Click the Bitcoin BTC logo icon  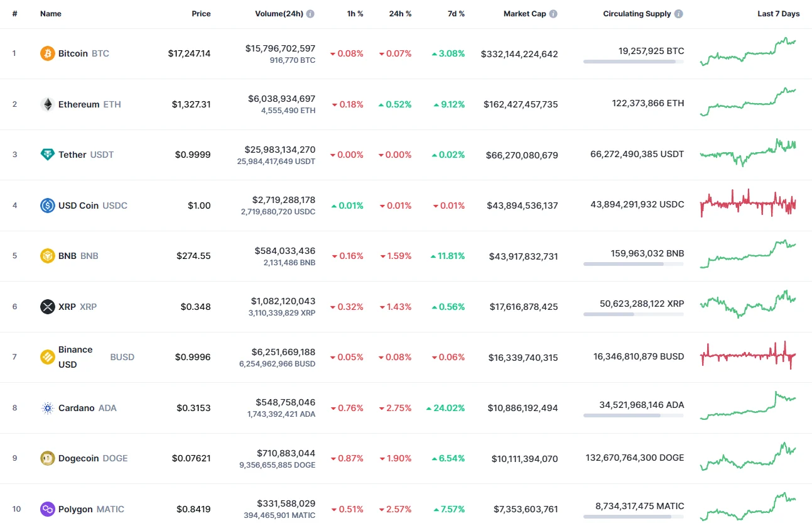click(48, 53)
